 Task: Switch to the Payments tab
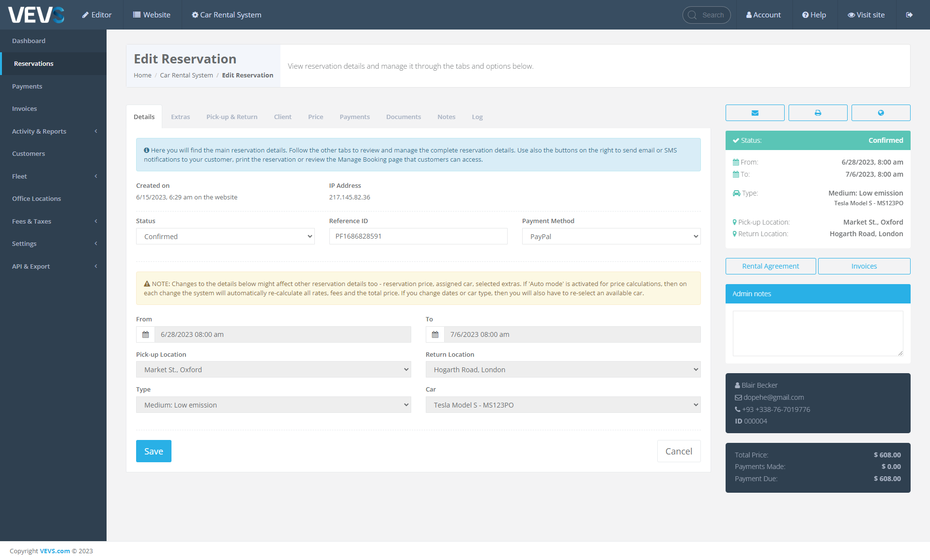(x=354, y=117)
